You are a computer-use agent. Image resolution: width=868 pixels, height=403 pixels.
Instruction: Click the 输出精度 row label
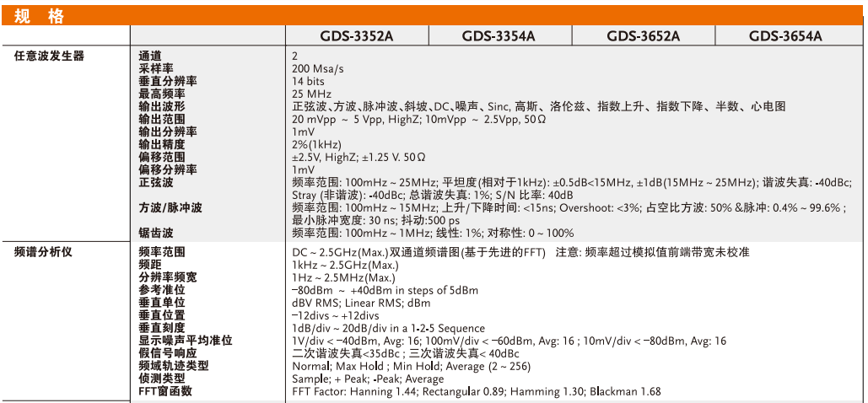[162, 145]
